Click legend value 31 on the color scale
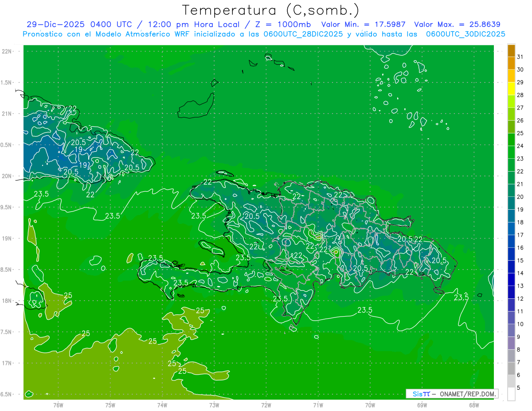 click(520, 57)
